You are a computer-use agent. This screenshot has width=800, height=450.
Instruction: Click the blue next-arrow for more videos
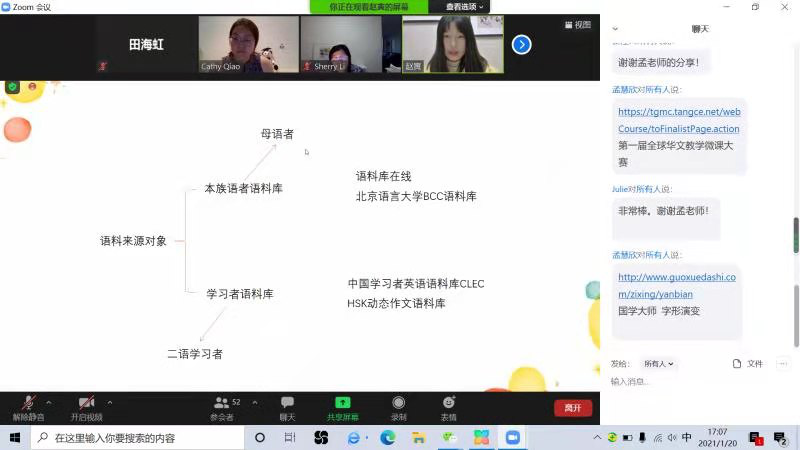click(x=521, y=44)
